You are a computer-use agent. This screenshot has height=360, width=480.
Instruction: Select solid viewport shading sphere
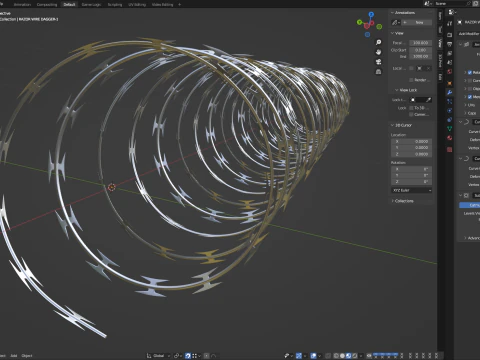[x=342, y=356]
